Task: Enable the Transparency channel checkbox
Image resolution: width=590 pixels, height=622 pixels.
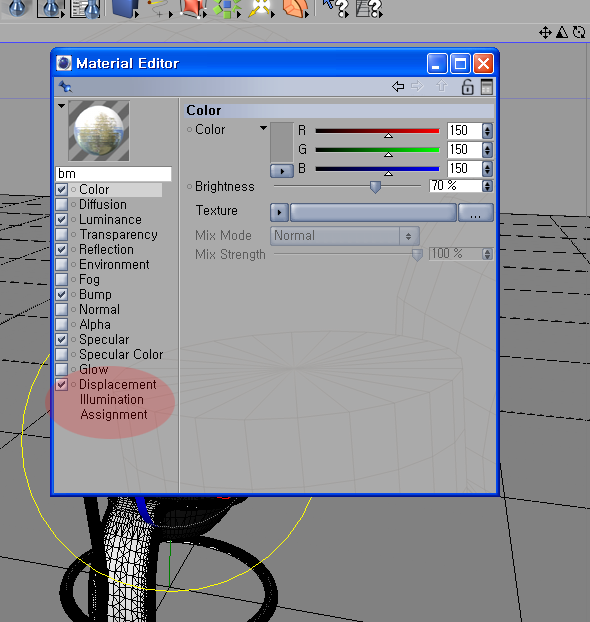Action: 61,234
